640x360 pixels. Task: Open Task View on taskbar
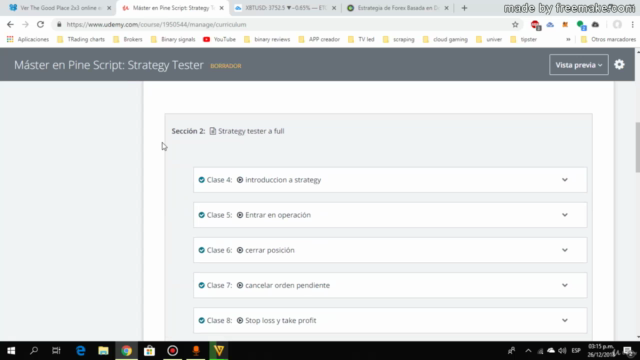(x=56, y=351)
